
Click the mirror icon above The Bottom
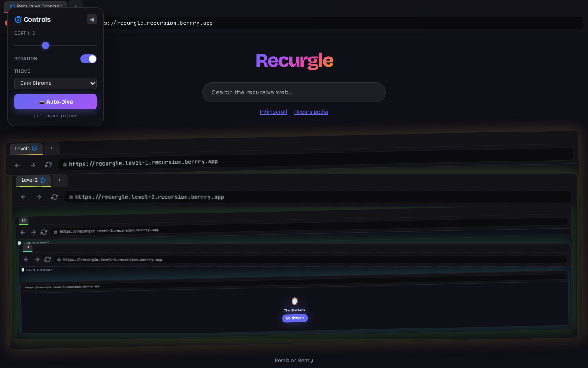pos(294,301)
